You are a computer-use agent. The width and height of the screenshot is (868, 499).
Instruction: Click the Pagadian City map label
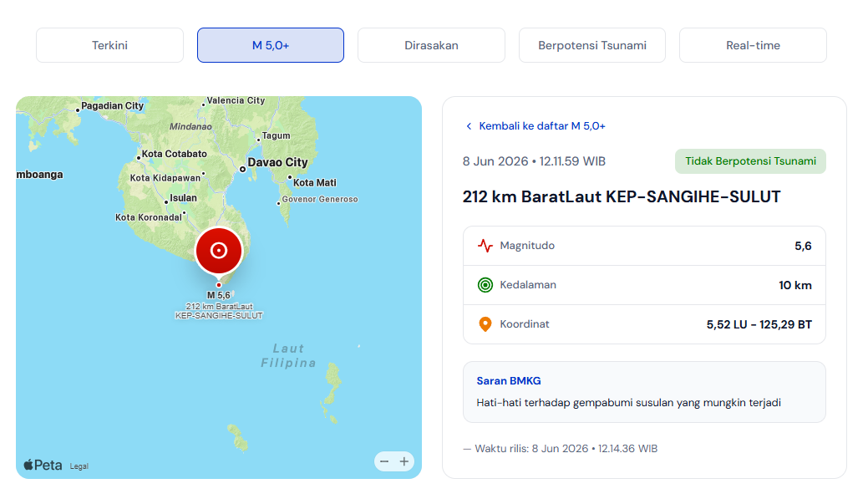pyautogui.click(x=113, y=106)
